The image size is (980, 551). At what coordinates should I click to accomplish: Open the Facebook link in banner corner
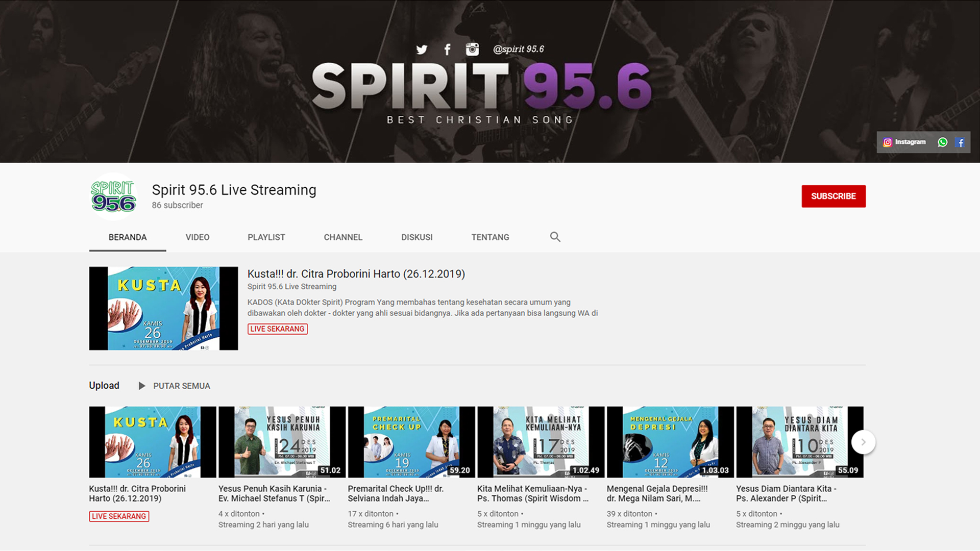click(x=960, y=142)
